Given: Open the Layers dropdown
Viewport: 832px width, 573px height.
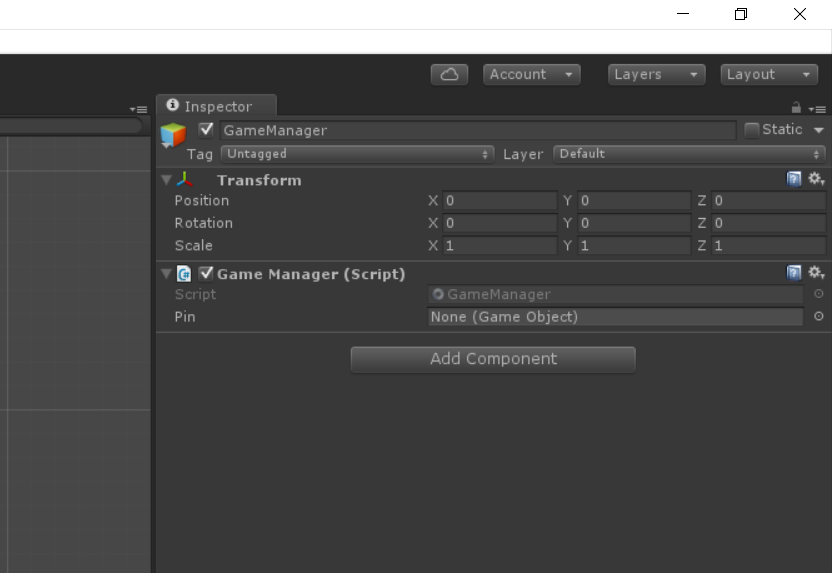Looking at the screenshot, I should 656,74.
